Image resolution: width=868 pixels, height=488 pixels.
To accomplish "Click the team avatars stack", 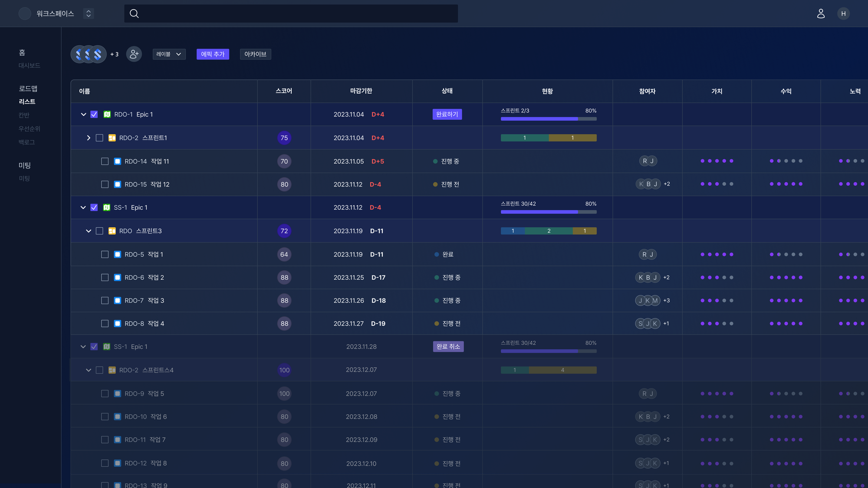I will [89, 54].
